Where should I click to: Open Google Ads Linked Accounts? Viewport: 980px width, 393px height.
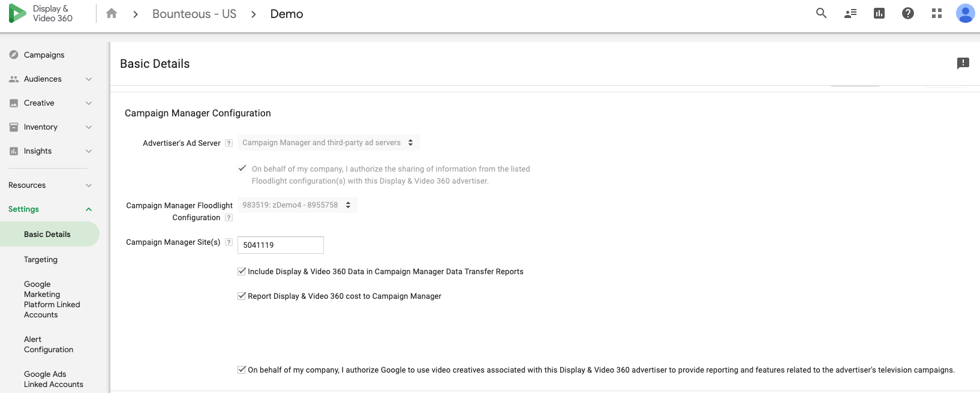tap(53, 379)
